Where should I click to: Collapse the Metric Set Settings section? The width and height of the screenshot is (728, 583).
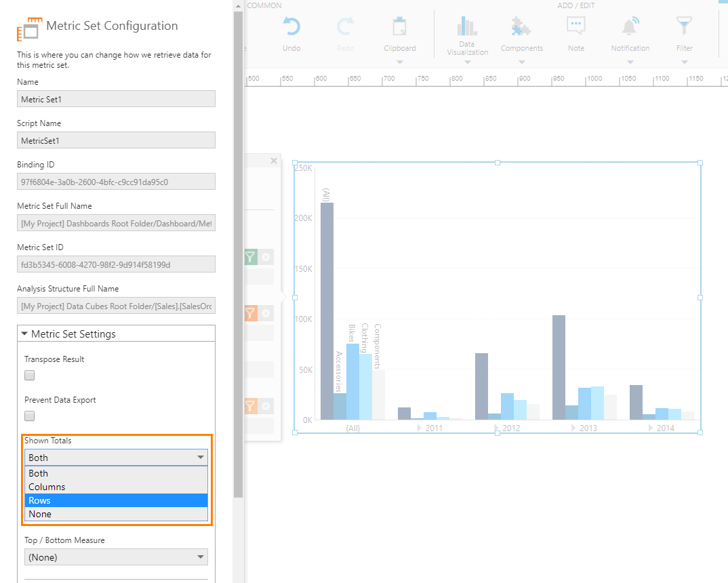point(24,333)
